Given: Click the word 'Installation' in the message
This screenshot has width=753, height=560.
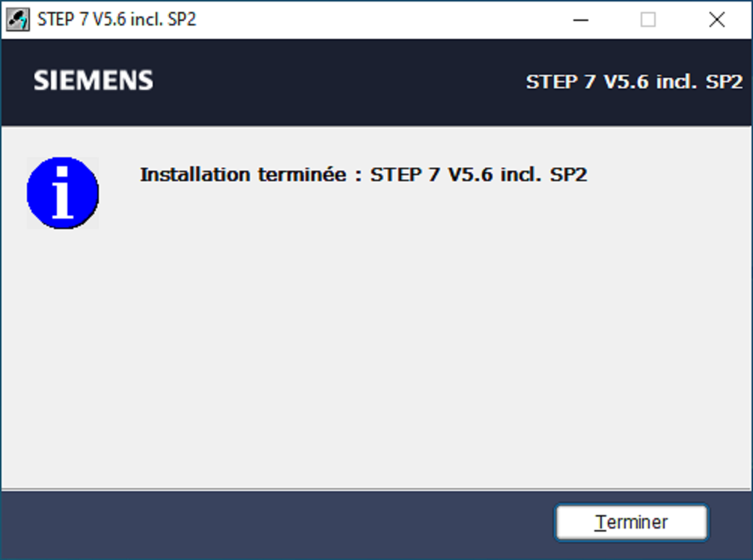Looking at the screenshot, I should tap(195, 174).
